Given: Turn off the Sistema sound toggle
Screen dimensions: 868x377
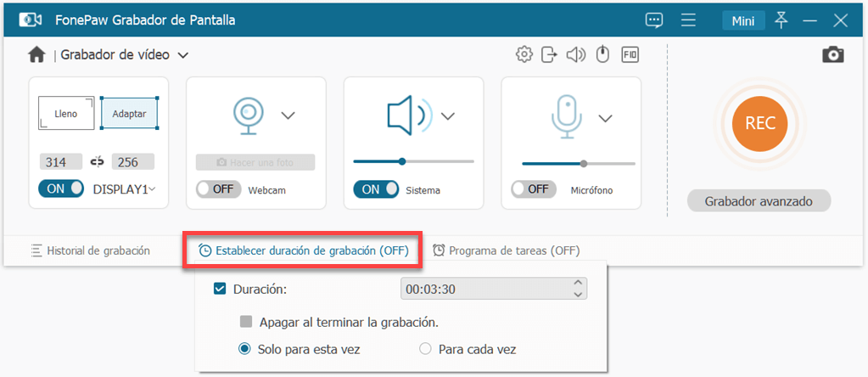Looking at the screenshot, I should coord(376,188).
